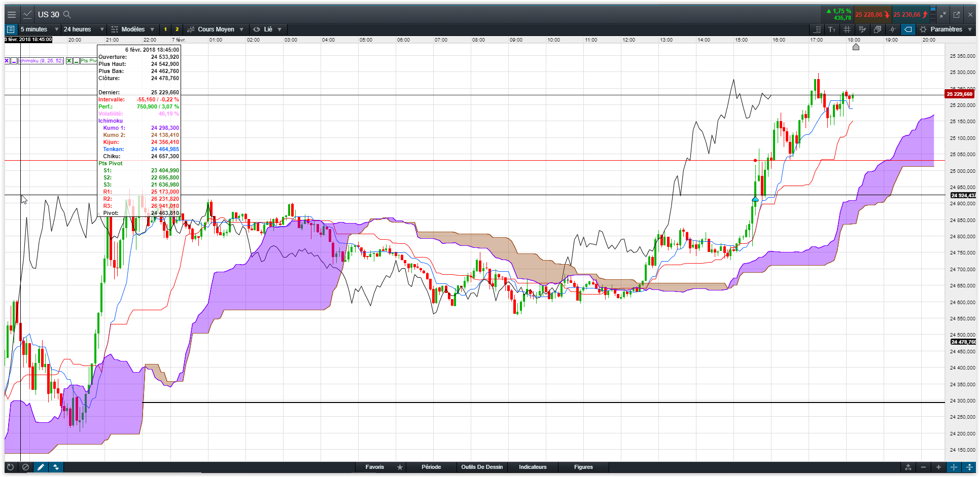Open the Lié linking dropdown

click(x=267, y=29)
